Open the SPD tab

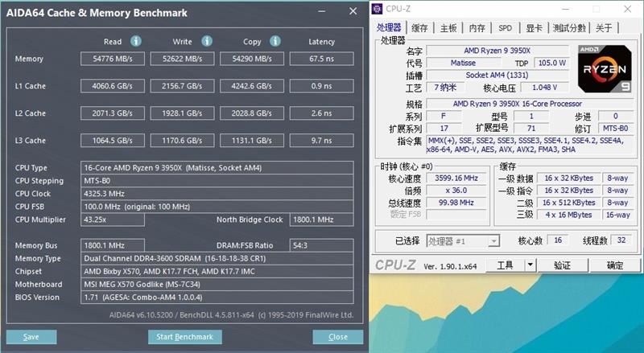pos(506,28)
